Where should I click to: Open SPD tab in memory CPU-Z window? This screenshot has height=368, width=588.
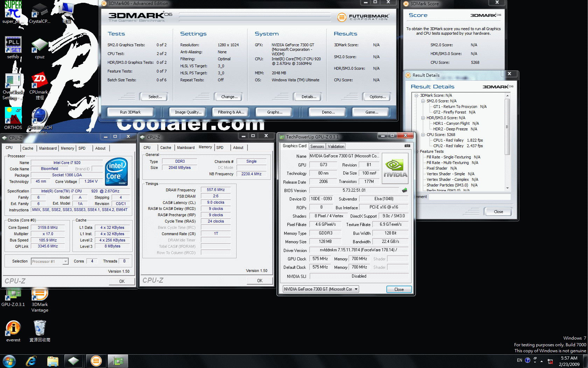click(x=220, y=148)
